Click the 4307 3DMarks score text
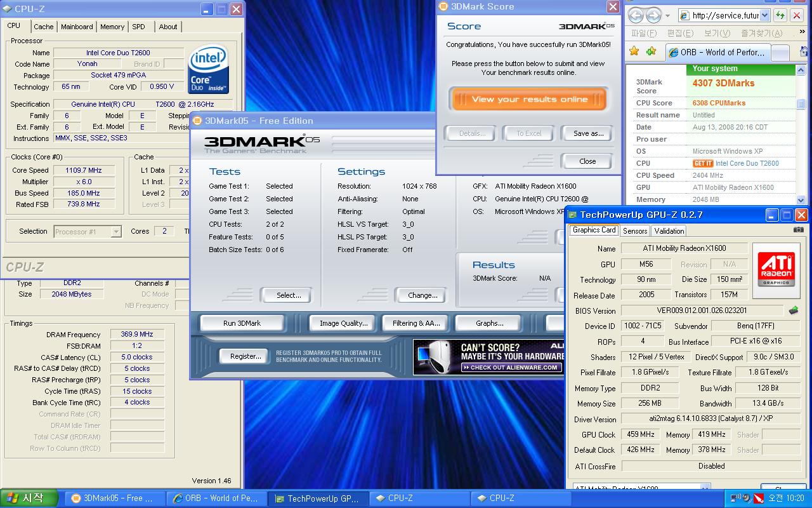Viewport: 812px width, 508px height. (723, 83)
